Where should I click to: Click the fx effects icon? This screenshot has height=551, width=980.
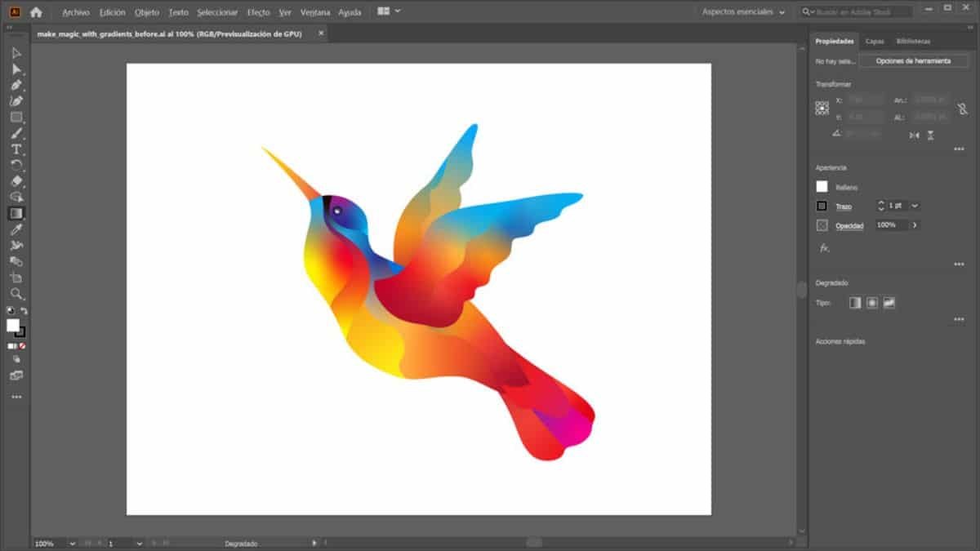click(824, 247)
